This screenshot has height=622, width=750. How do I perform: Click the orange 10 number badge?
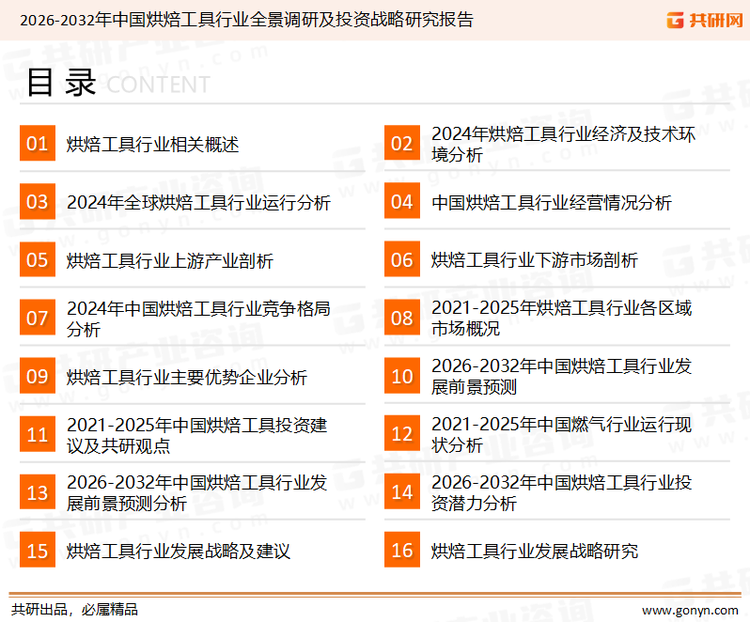click(x=402, y=376)
